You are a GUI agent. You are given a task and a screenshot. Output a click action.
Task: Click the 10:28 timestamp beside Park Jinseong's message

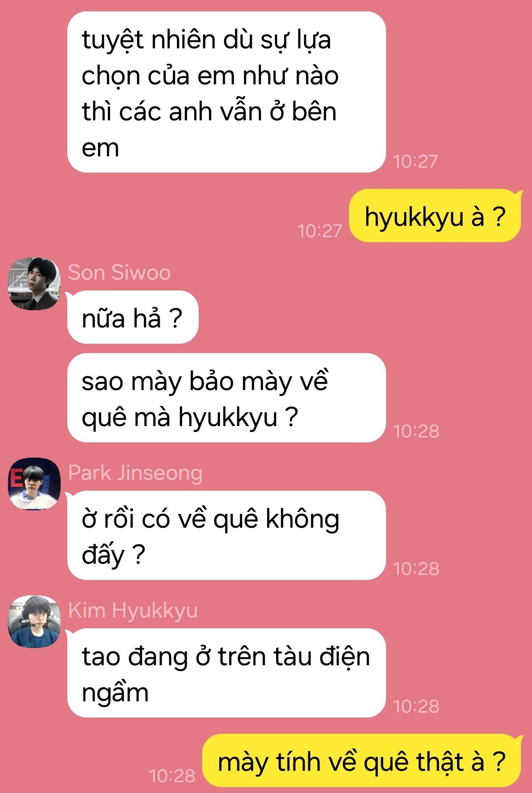point(416,569)
